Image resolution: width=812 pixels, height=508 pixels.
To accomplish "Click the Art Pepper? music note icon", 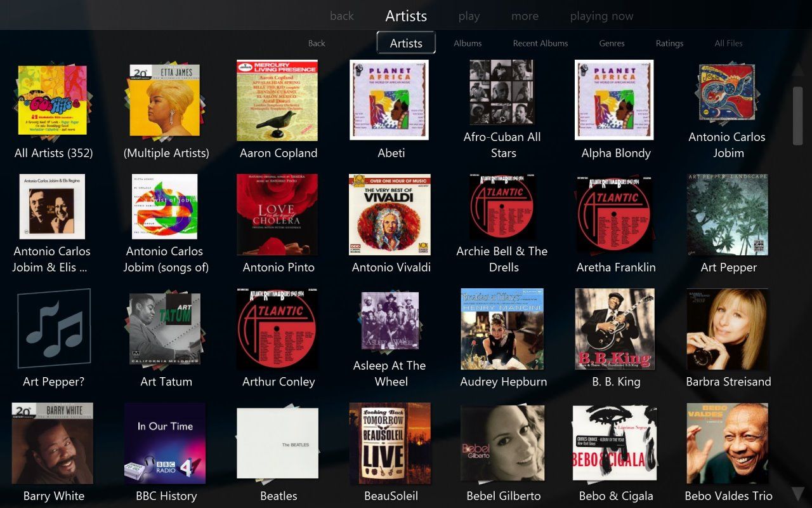I will pos(54,328).
